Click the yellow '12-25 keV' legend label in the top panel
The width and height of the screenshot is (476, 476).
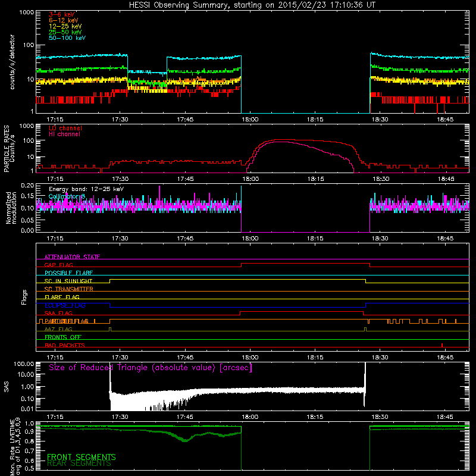65,26
